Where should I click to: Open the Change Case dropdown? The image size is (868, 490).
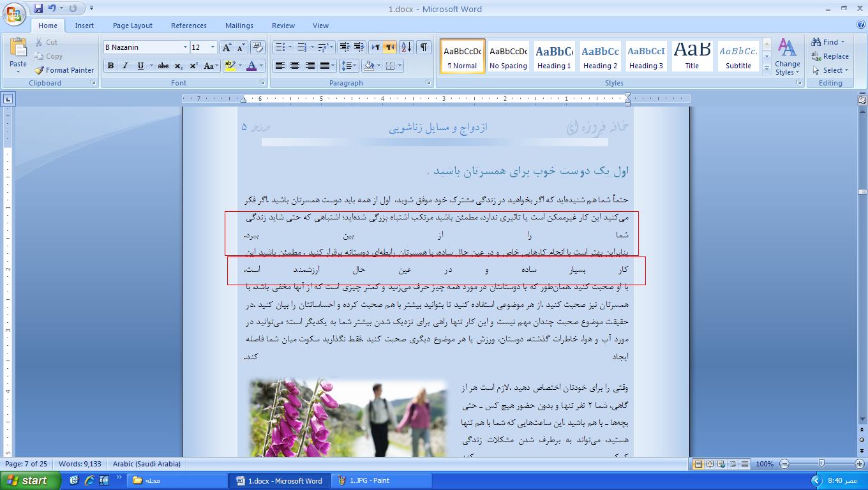point(210,66)
